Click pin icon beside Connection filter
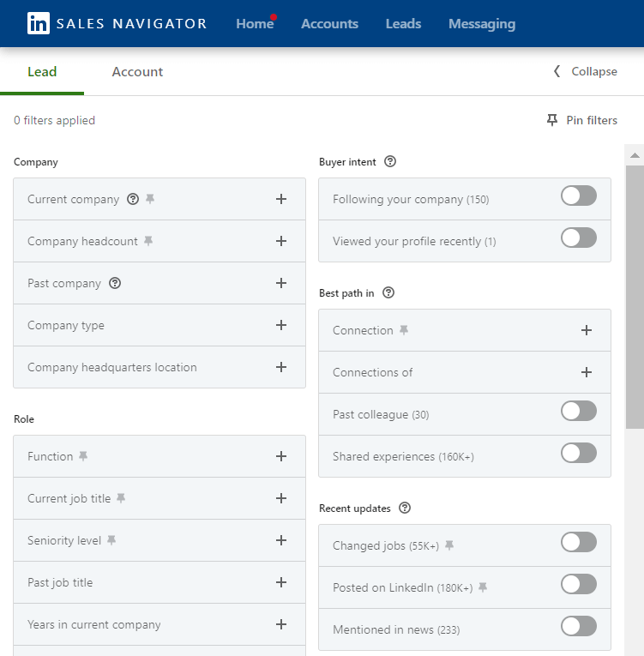 point(404,330)
